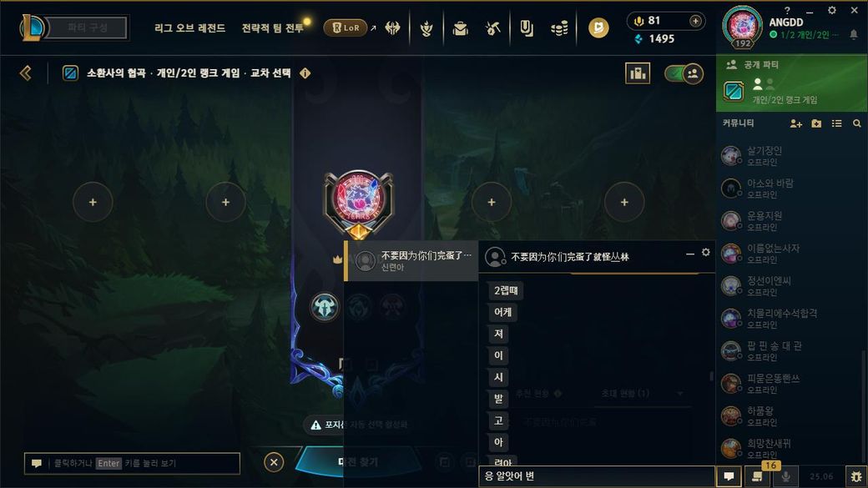The width and height of the screenshot is (868, 488).
Task: Open the 리그 오브 레전드 tab
Action: pyautogui.click(x=190, y=28)
